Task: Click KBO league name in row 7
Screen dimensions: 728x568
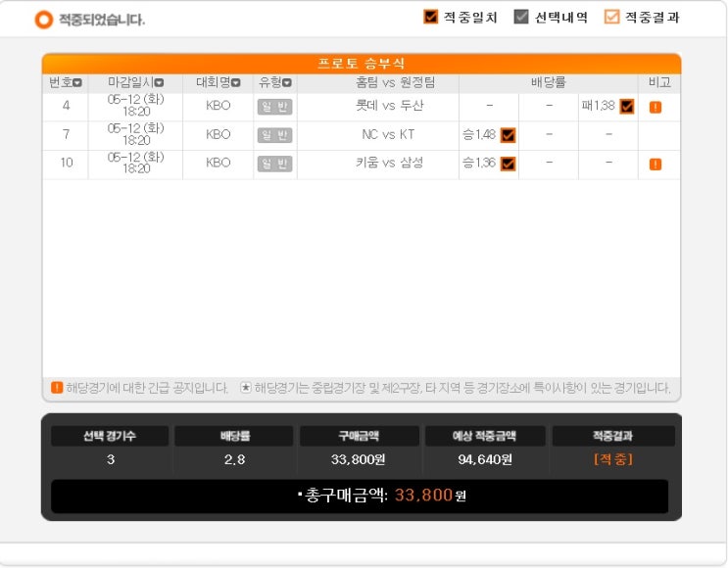Action: point(218,134)
